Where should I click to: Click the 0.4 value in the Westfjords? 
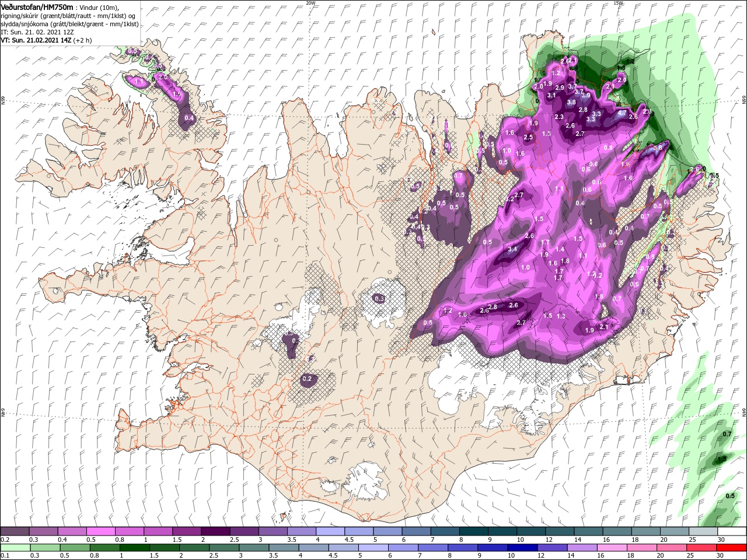[x=189, y=118]
